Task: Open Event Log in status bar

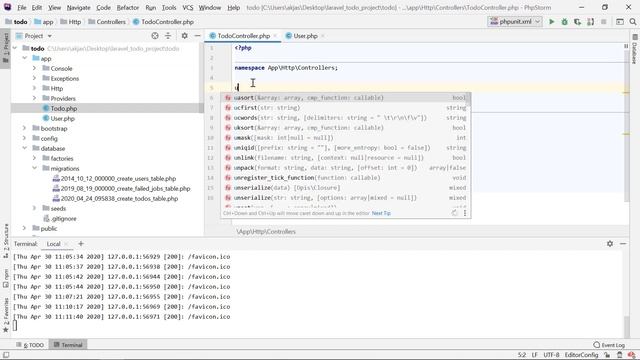Action: tap(609, 345)
